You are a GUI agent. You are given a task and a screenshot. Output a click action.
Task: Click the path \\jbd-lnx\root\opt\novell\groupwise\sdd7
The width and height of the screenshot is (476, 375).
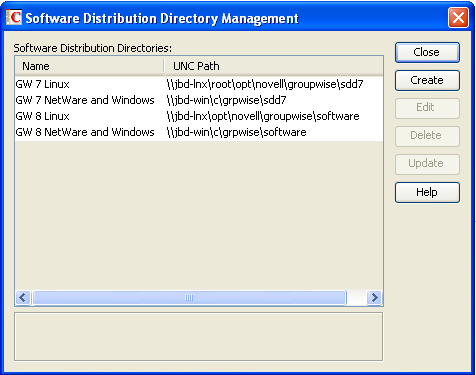(x=265, y=84)
